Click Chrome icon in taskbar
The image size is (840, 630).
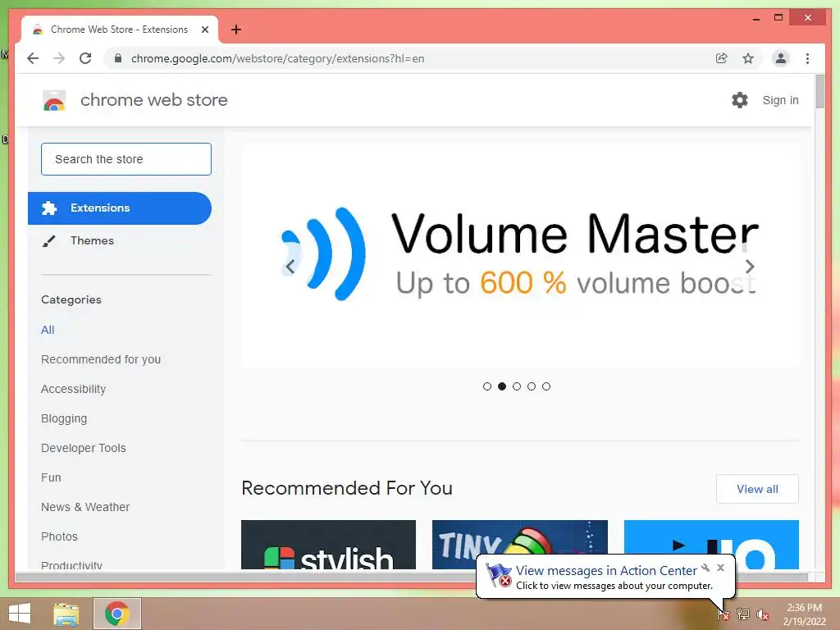(x=116, y=614)
